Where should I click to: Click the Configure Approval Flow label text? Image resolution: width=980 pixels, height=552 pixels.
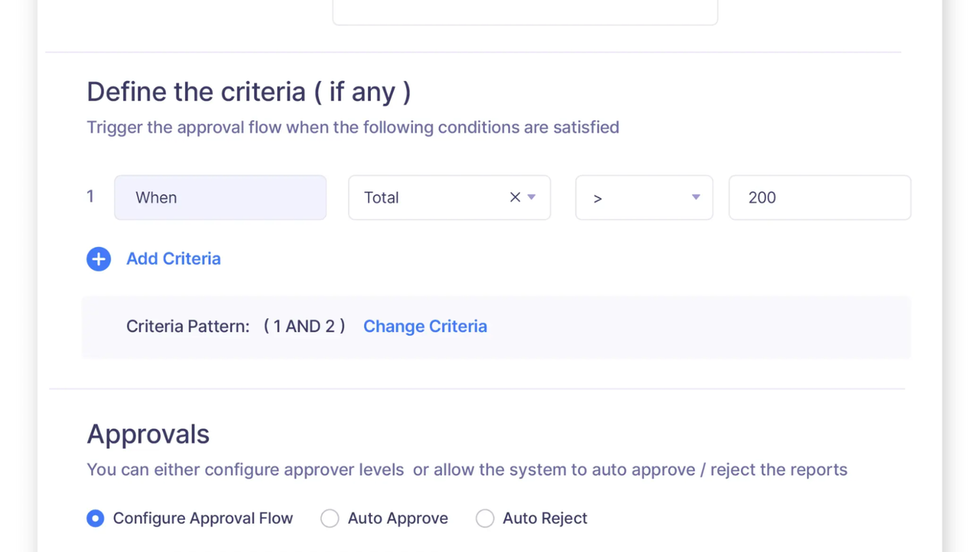tap(203, 519)
